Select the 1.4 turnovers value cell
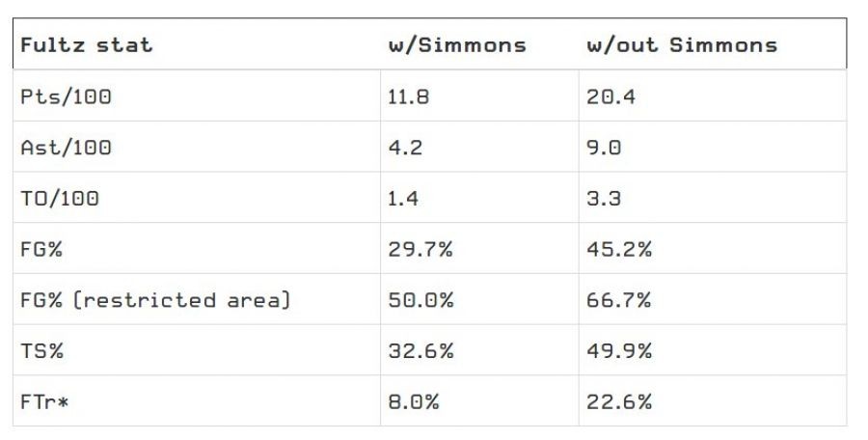Viewport: 868px width, 440px height. click(x=406, y=199)
